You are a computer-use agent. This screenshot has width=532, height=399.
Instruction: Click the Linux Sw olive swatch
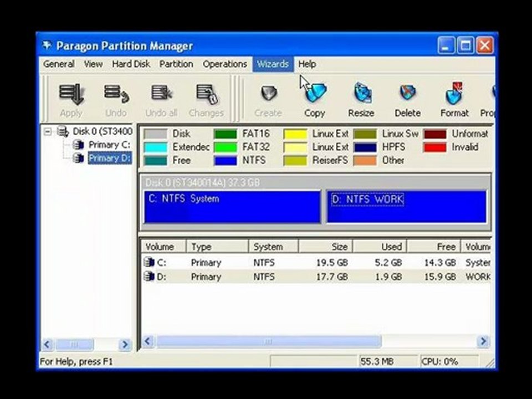[x=365, y=134]
